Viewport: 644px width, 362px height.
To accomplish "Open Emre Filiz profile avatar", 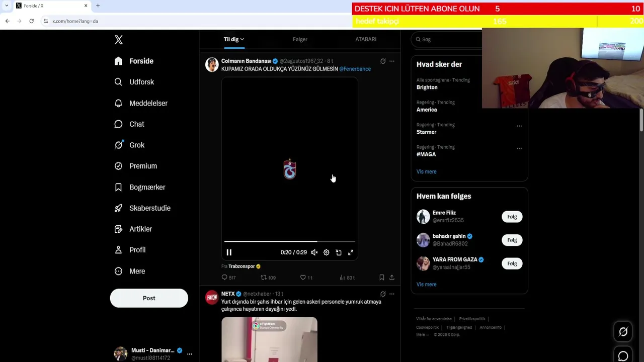I will tap(423, 217).
